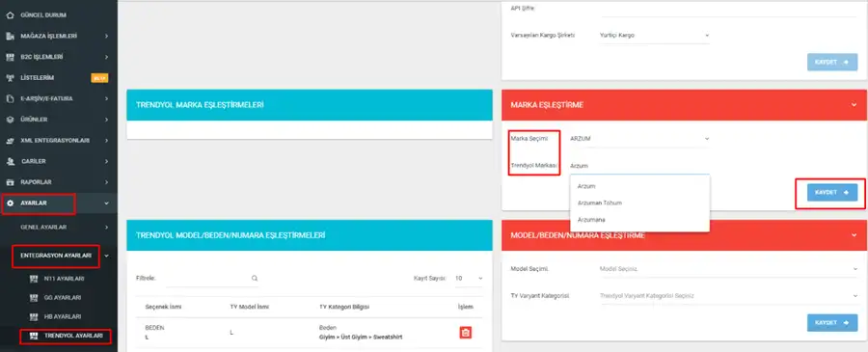Click the XML Entegrasyonları sidebar icon
868x352 pixels.
[x=10, y=141]
